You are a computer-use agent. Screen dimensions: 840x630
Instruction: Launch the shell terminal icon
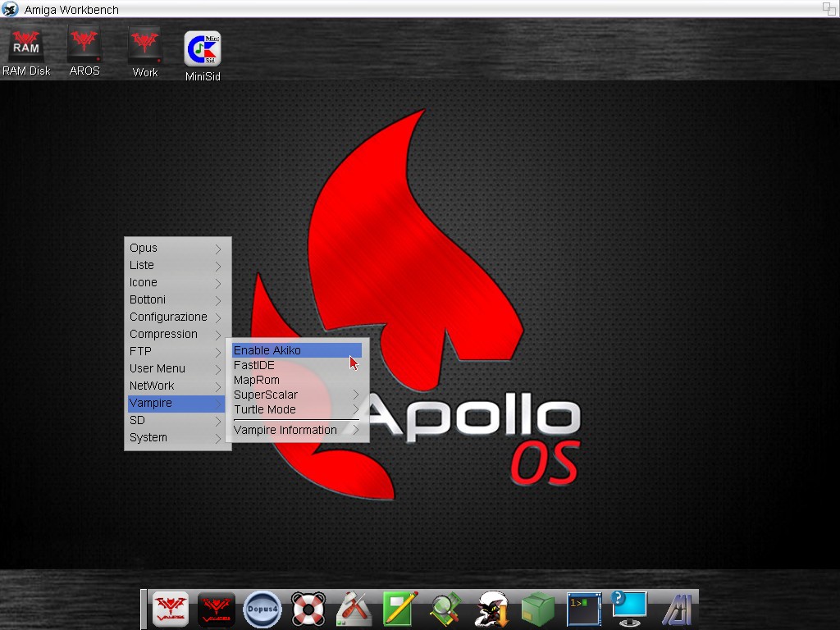point(584,609)
